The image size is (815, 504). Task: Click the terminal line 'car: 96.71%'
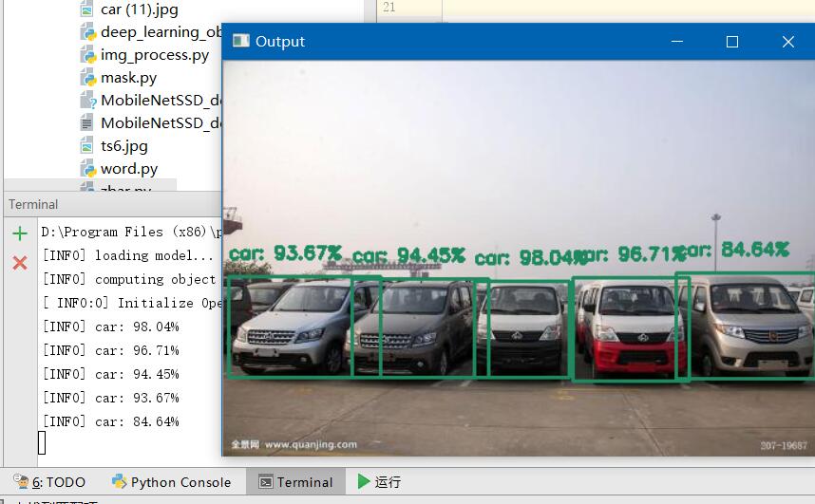pyautogui.click(x=111, y=351)
